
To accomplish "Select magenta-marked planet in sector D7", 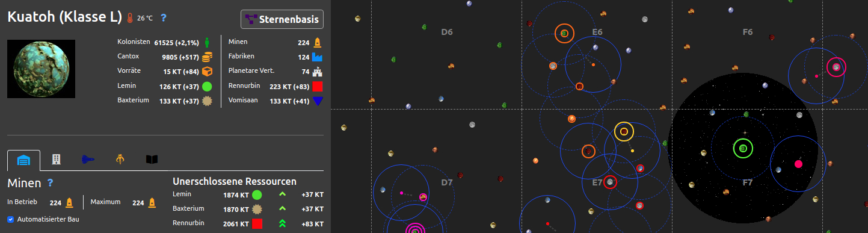I will click(x=423, y=197).
